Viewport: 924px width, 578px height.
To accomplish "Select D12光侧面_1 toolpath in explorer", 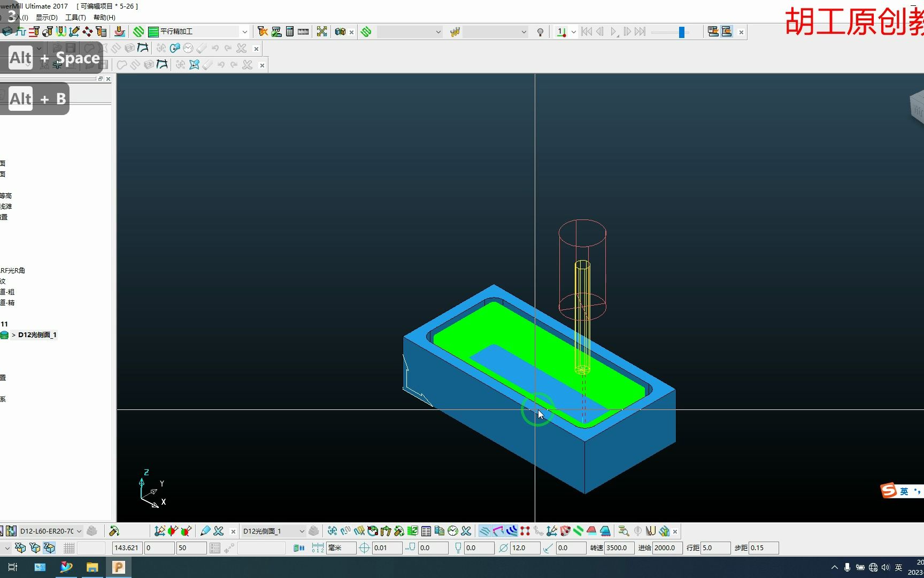I will 37,335.
